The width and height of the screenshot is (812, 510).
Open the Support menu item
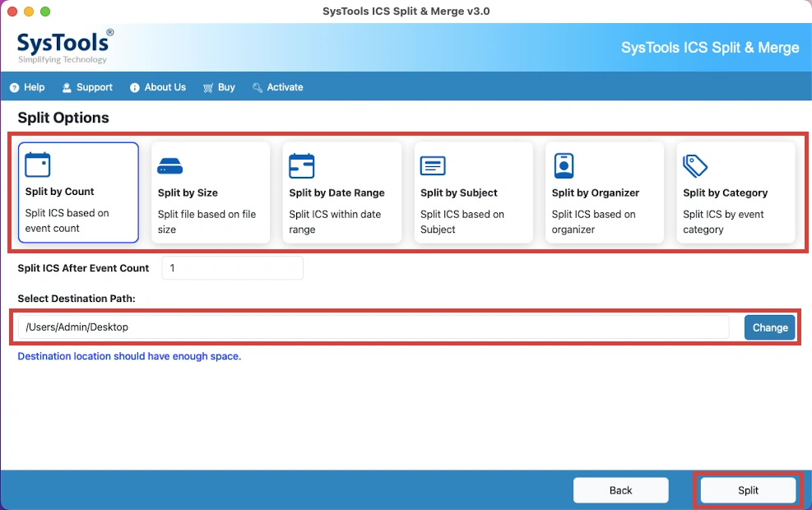(87, 87)
